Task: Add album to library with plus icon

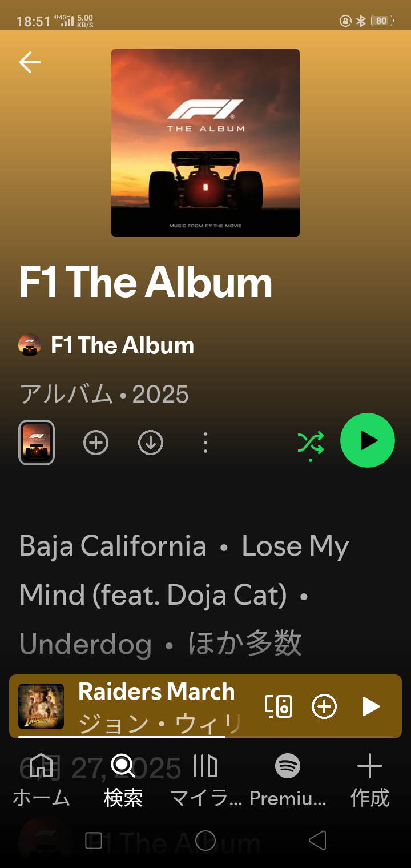Action: 96,443
